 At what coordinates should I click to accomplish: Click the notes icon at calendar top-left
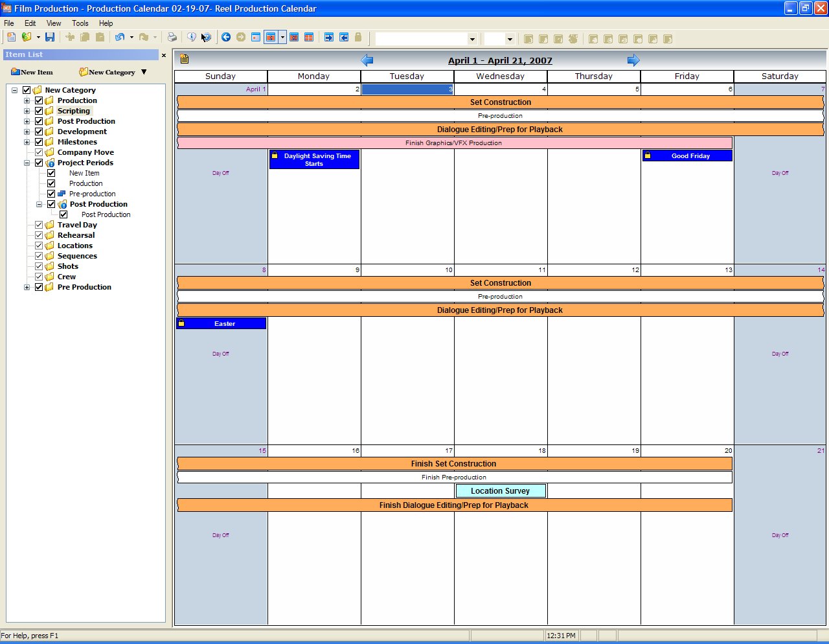coord(185,59)
